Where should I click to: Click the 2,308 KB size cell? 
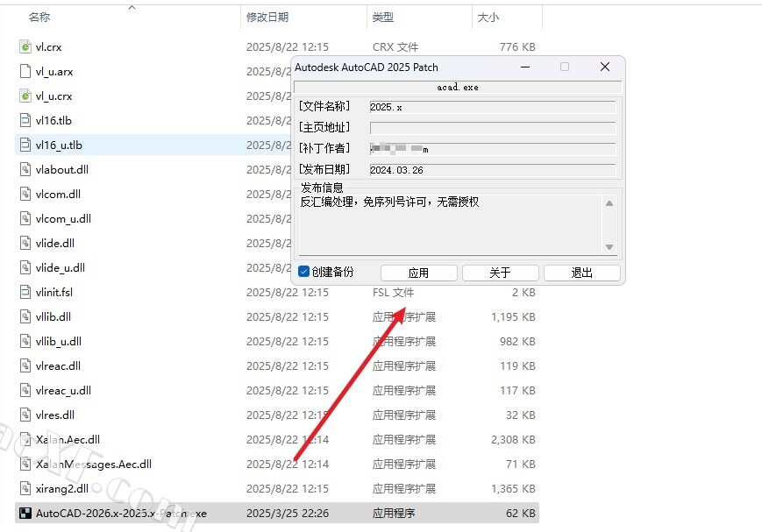tap(513, 440)
